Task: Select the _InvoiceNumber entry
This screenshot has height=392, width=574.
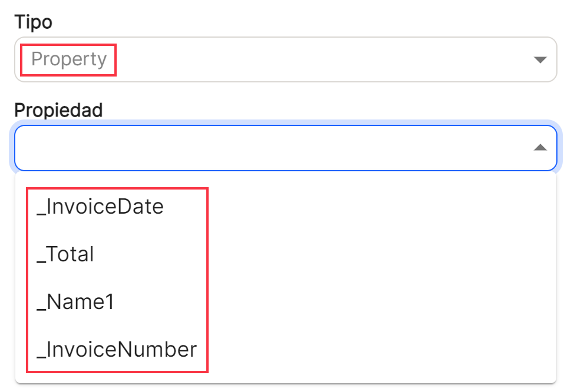Action: [286, 349]
